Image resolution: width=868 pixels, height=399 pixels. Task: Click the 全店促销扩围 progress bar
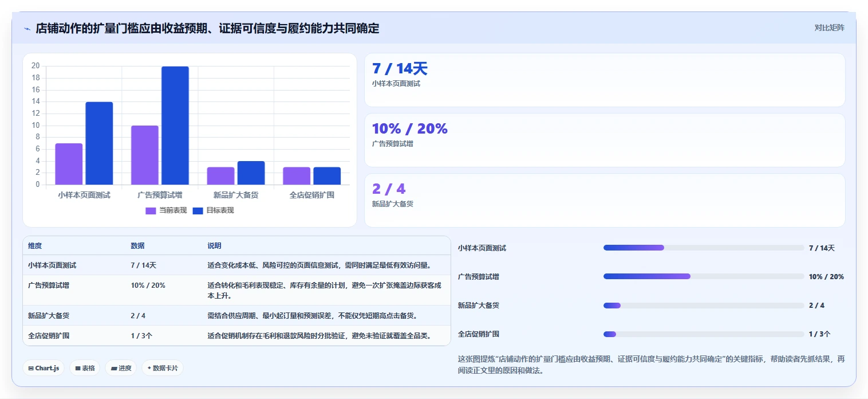704,334
